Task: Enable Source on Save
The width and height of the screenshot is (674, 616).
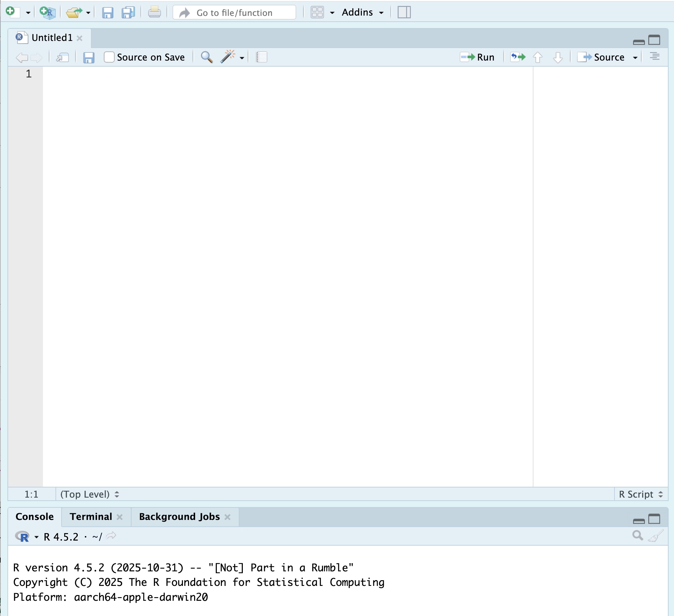Action: click(x=109, y=57)
